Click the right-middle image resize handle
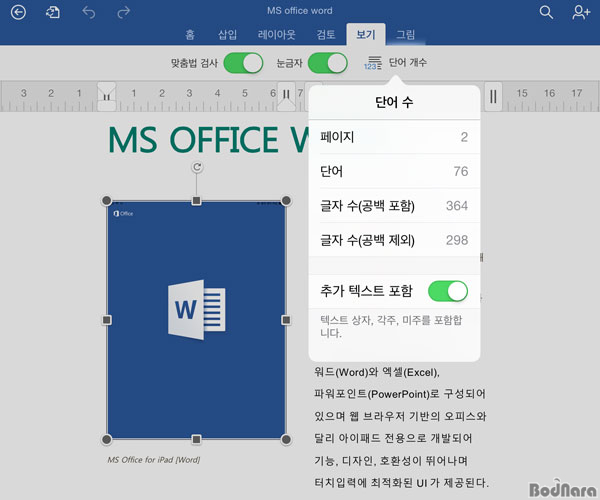The width and height of the screenshot is (600, 500). click(x=286, y=320)
